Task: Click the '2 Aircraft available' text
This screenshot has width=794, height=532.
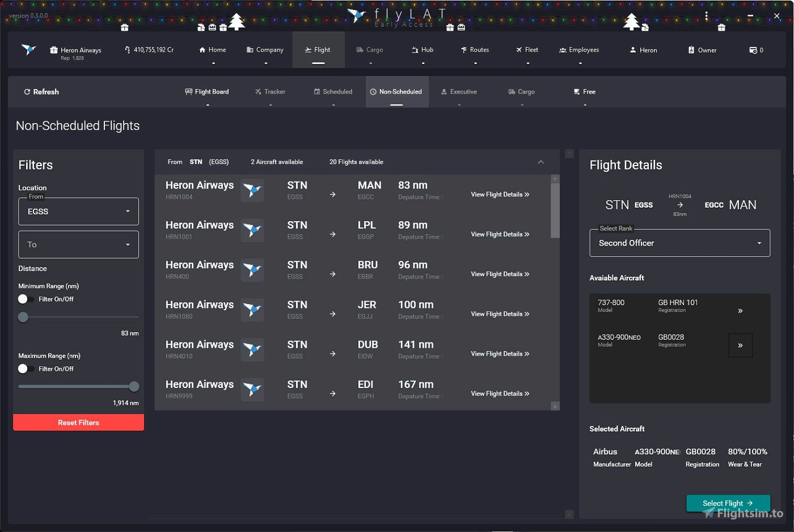Action: pyautogui.click(x=277, y=162)
